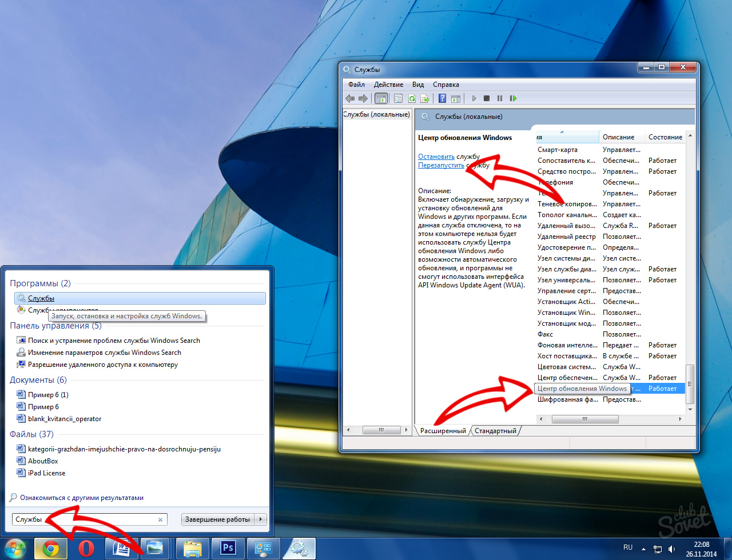Click the Перезапустить service link
The image size is (732, 560).
pos(441,165)
